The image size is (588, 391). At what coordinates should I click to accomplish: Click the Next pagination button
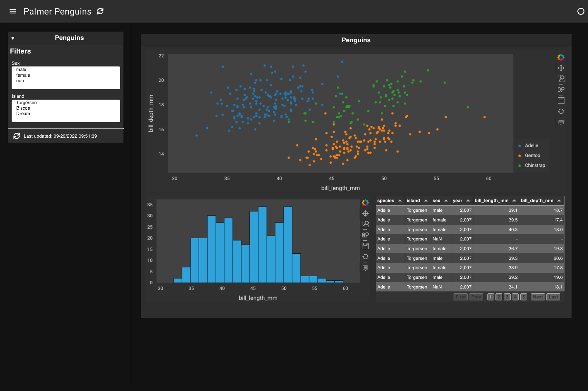tap(538, 297)
